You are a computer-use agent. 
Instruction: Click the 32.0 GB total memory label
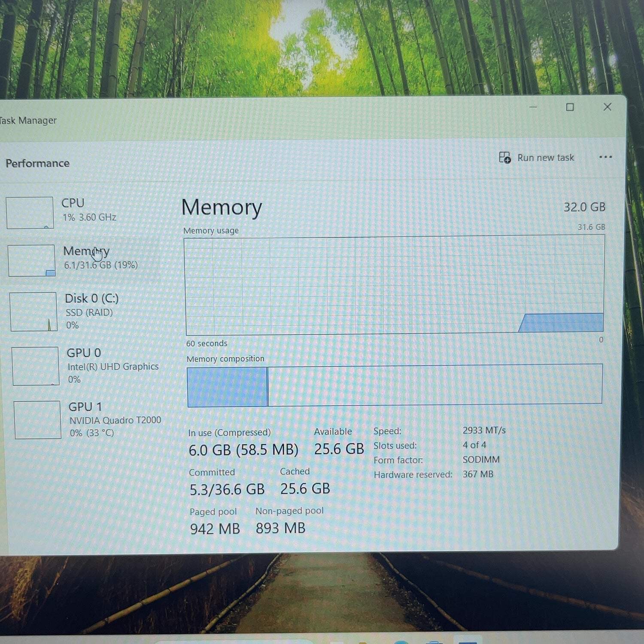584,207
